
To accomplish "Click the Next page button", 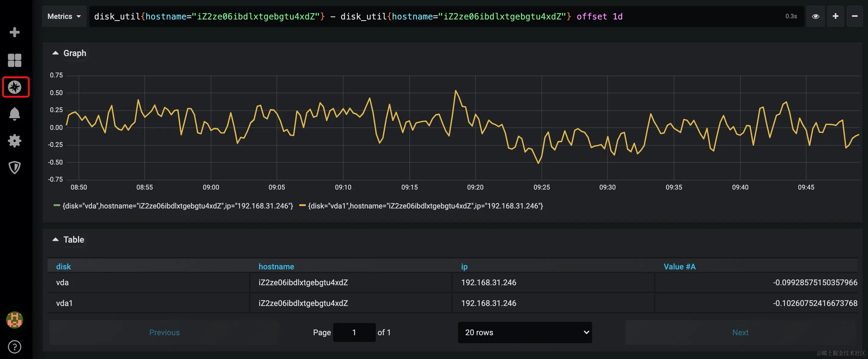I will click(x=740, y=332).
